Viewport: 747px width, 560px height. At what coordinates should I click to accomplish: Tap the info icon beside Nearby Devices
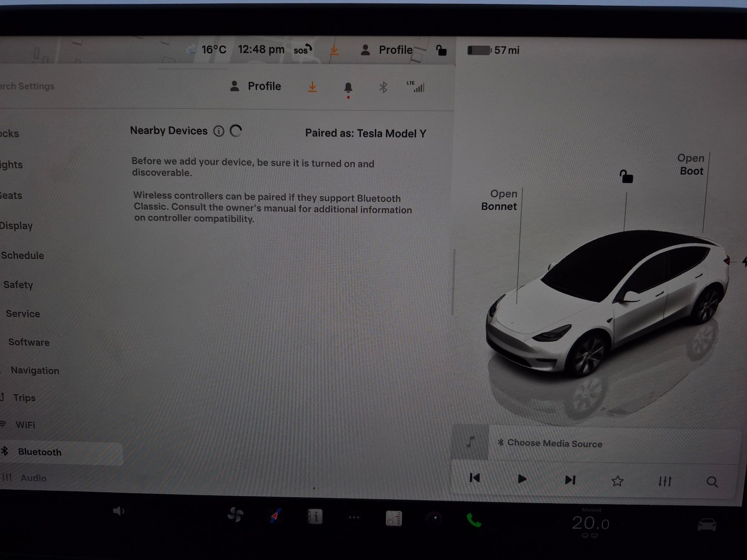[x=219, y=131]
